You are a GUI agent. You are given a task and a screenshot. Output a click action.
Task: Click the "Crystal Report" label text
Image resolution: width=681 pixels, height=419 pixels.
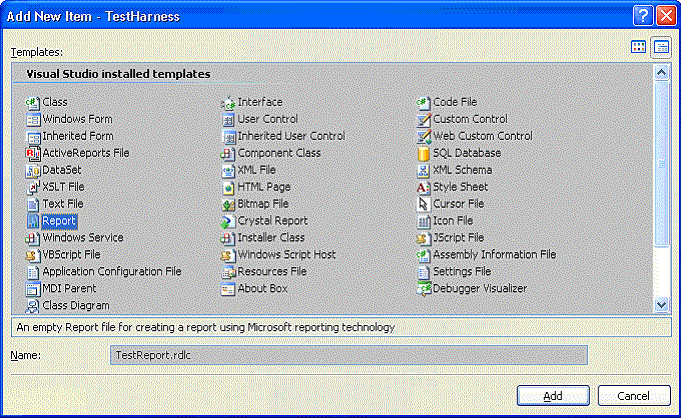272,221
